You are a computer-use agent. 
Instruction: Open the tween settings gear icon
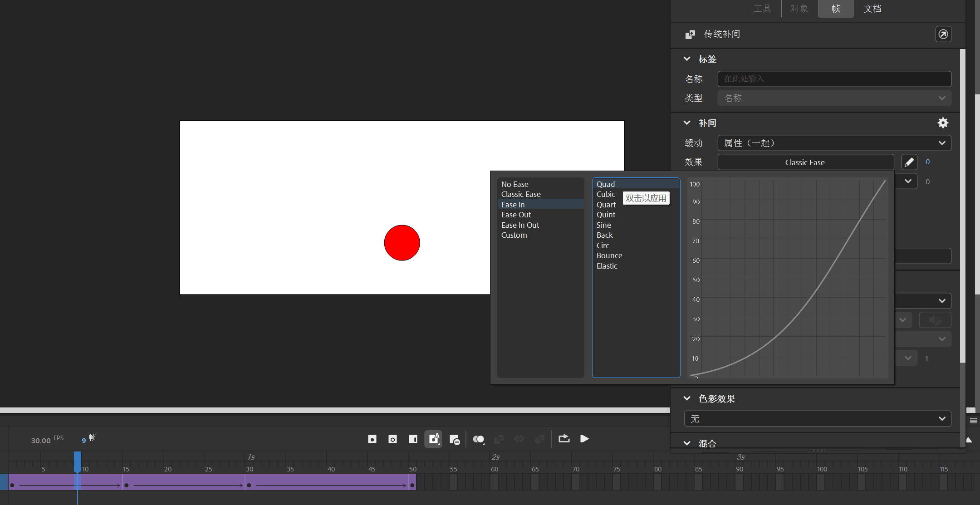click(x=943, y=123)
